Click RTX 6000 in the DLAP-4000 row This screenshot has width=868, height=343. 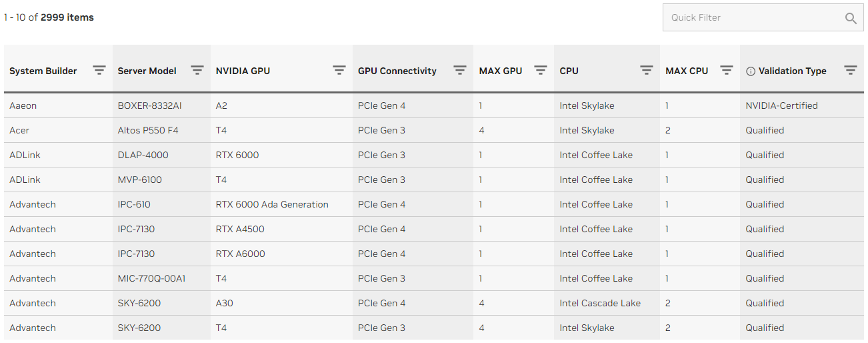click(x=237, y=155)
